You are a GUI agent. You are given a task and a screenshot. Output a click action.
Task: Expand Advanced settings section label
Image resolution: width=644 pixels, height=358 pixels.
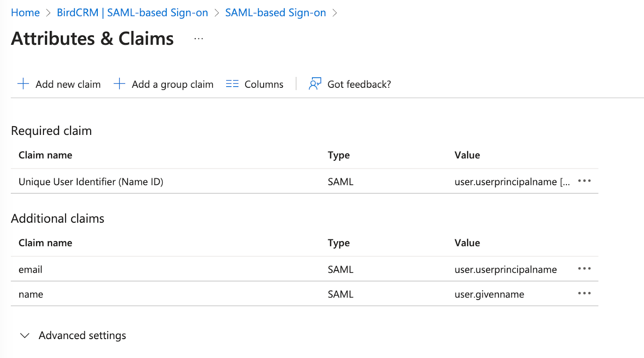[x=82, y=335]
